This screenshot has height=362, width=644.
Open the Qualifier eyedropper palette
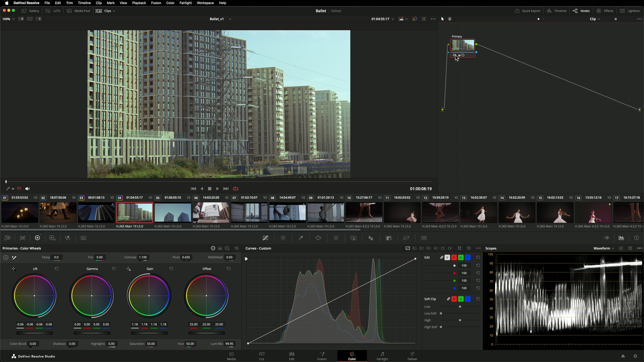click(301, 238)
